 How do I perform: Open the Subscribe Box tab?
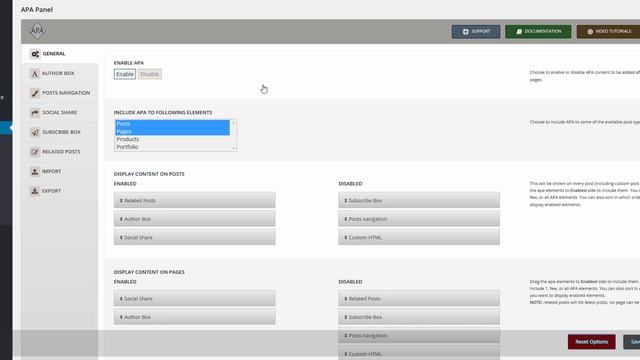pos(60,132)
